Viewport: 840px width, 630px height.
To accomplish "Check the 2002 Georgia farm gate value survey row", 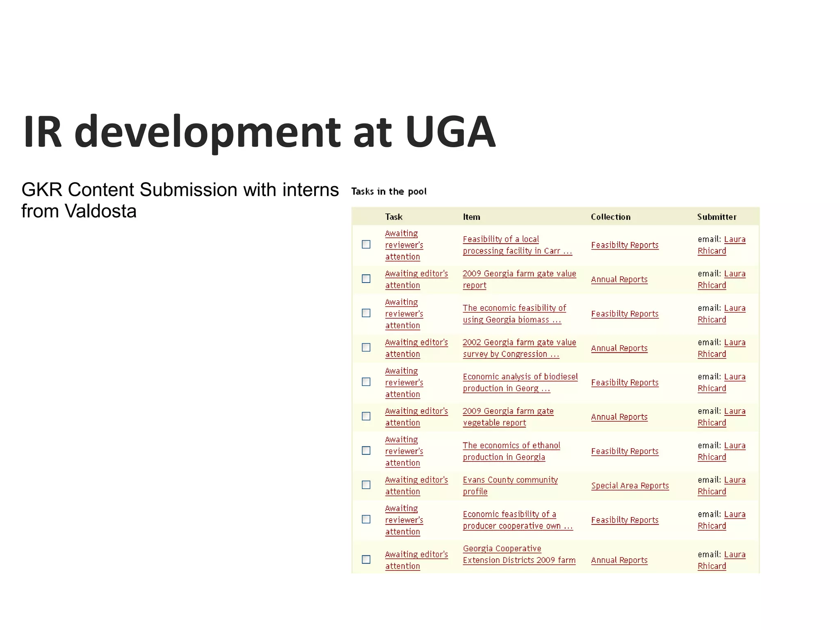I will coord(366,347).
